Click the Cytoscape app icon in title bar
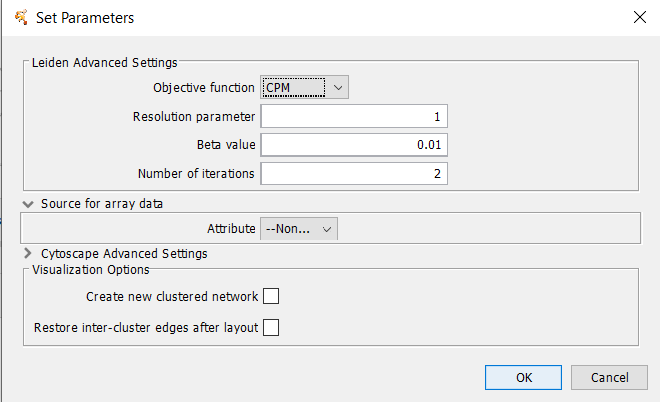The height and width of the screenshot is (402, 660). point(20,18)
